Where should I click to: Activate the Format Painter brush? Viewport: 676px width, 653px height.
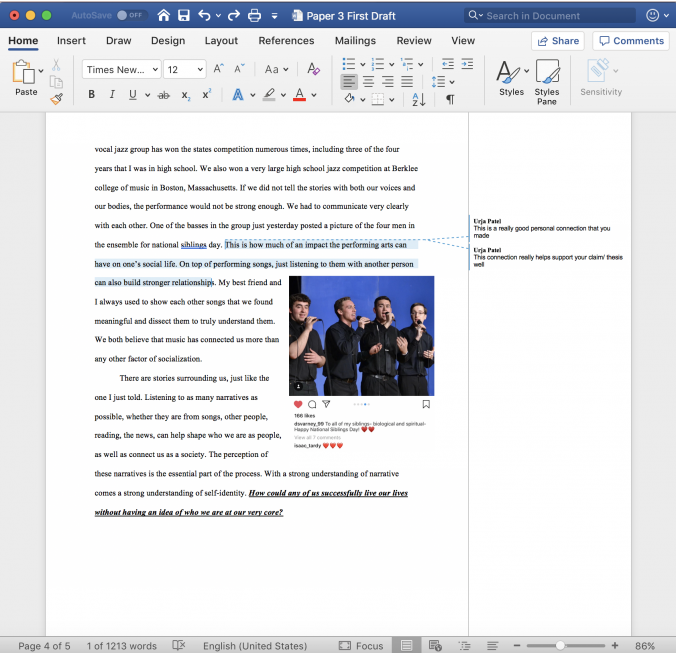56,99
